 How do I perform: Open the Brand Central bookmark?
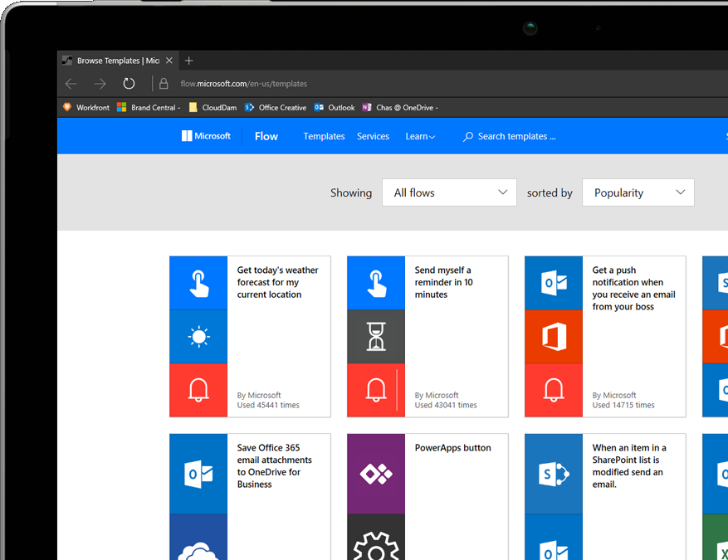coord(149,108)
